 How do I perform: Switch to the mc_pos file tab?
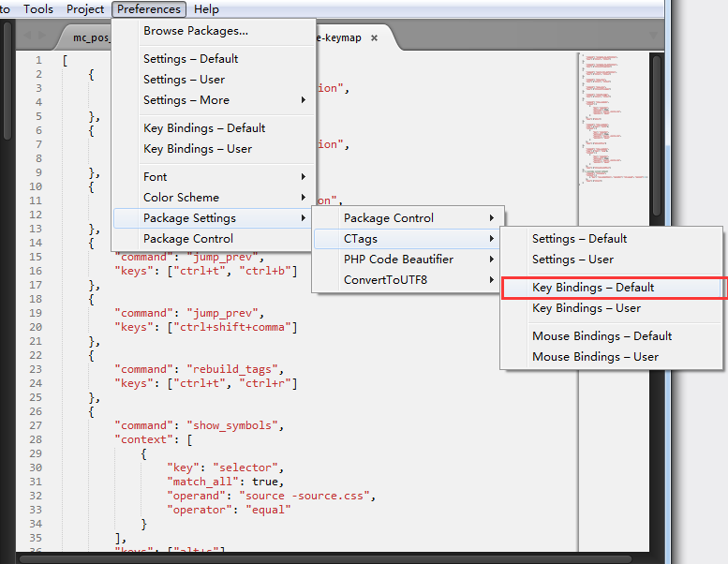(91, 37)
